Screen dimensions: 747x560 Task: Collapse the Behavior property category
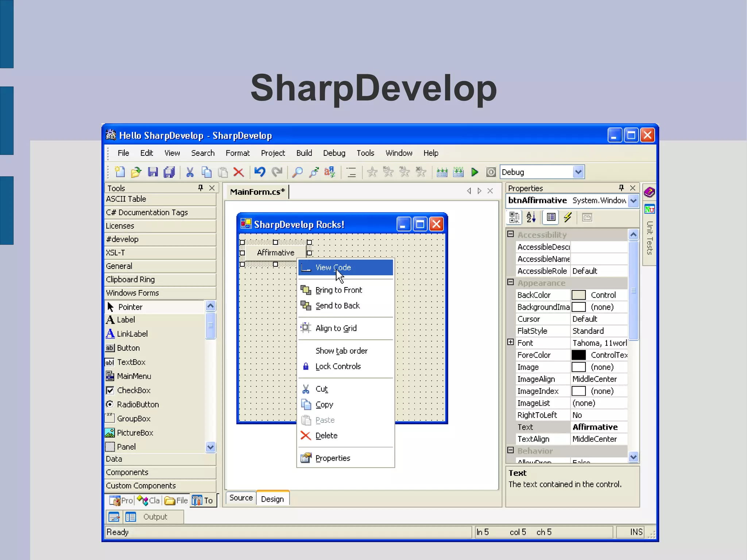(x=511, y=450)
